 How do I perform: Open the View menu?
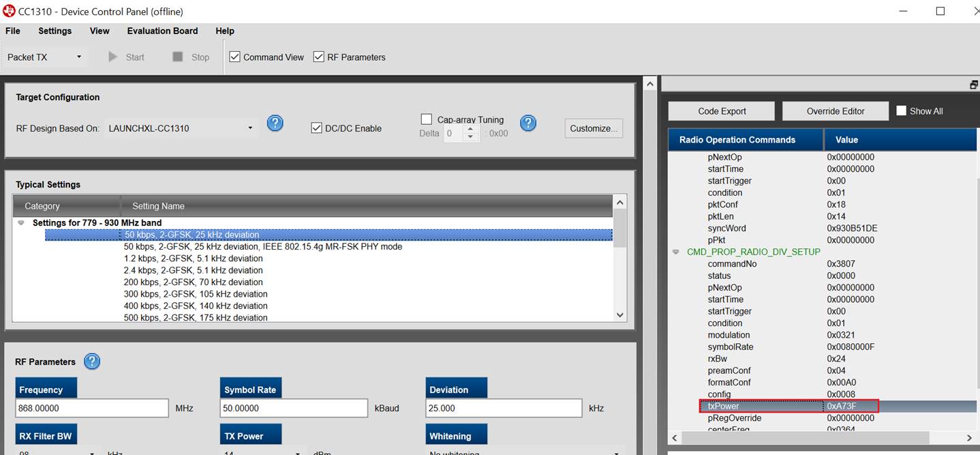tap(99, 31)
